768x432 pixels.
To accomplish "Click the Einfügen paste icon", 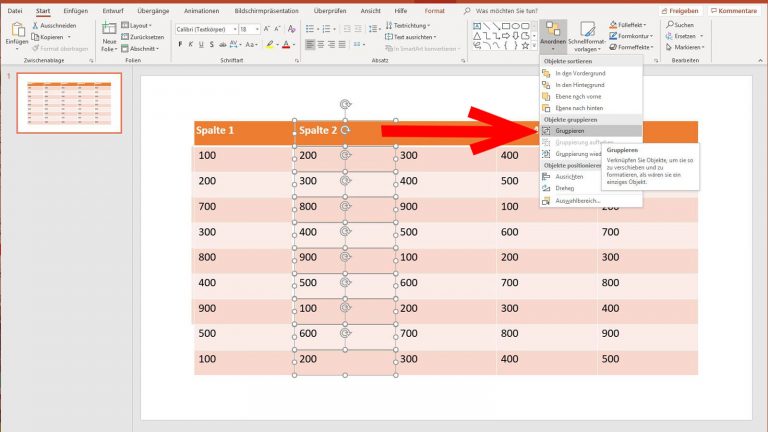I will tap(17, 31).
